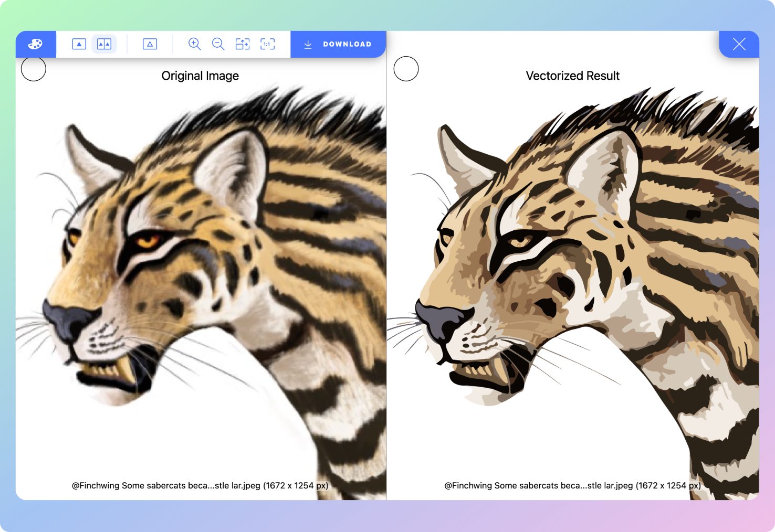Open the color palette settings
This screenshot has height=532, width=775.
(36, 44)
